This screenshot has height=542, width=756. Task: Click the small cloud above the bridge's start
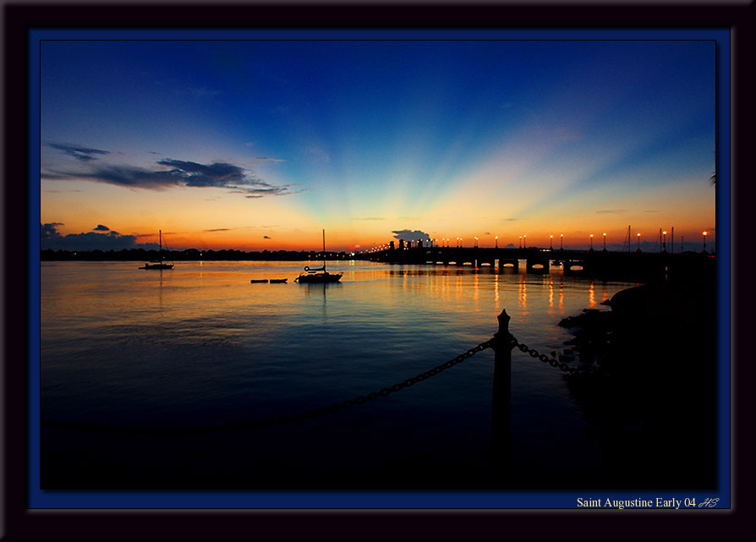410,235
